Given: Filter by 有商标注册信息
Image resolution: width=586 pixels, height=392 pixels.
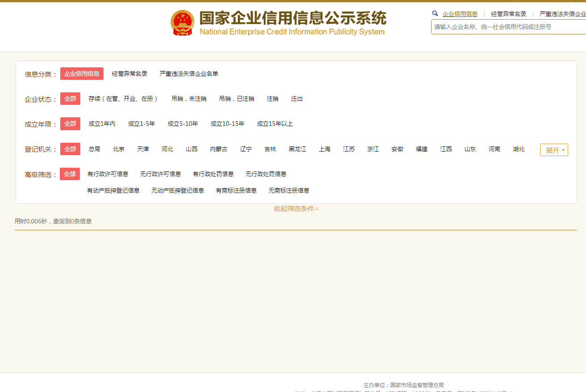Looking at the screenshot, I should tap(236, 190).
